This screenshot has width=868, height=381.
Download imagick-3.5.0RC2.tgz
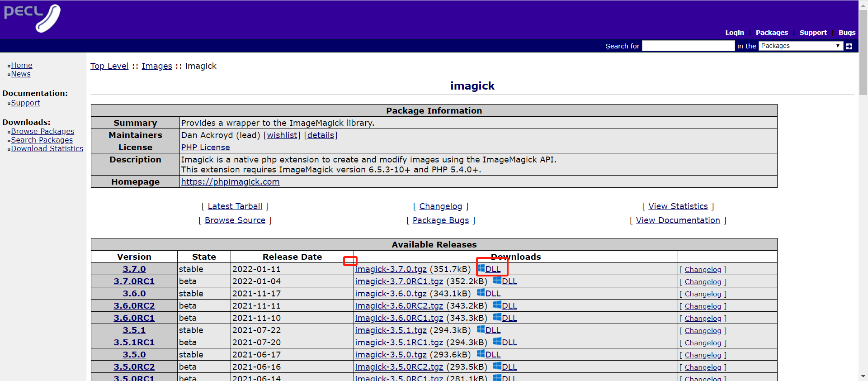tap(399, 367)
